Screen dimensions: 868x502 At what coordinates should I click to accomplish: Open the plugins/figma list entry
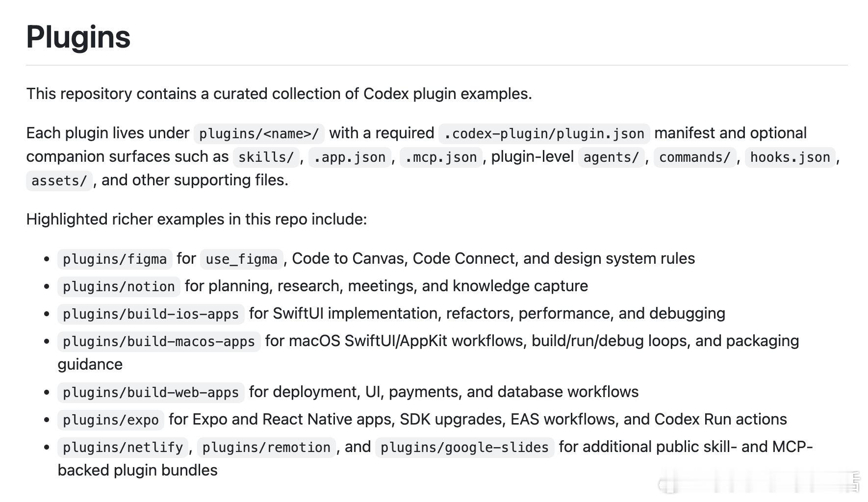click(x=115, y=259)
